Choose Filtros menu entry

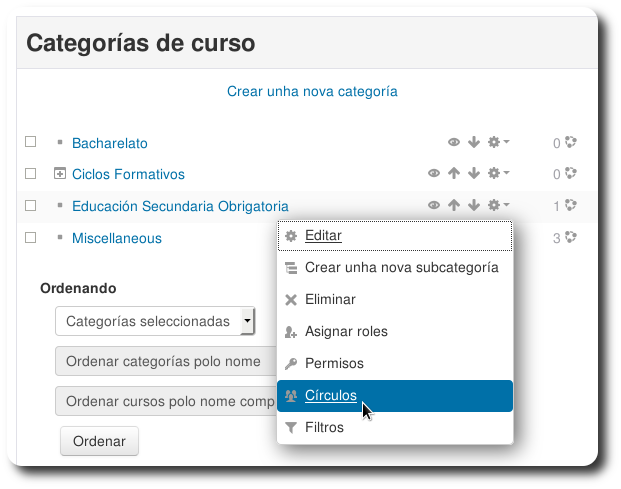coord(395,428)
